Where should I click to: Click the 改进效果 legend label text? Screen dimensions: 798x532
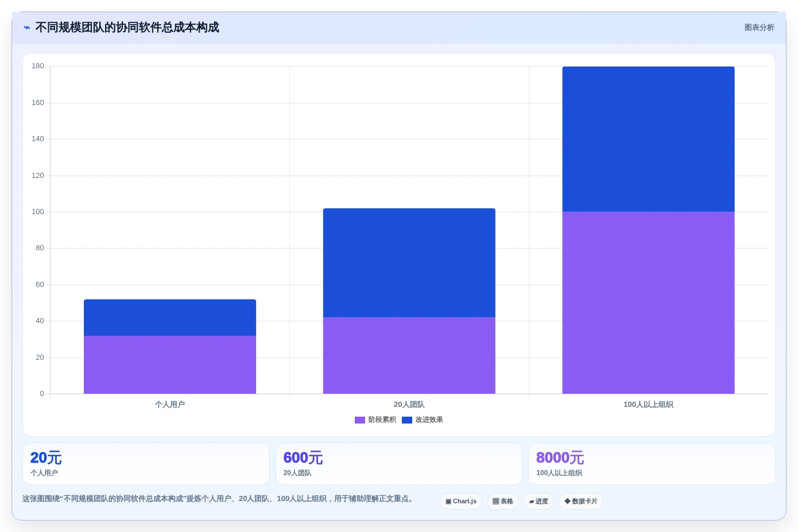429,420
